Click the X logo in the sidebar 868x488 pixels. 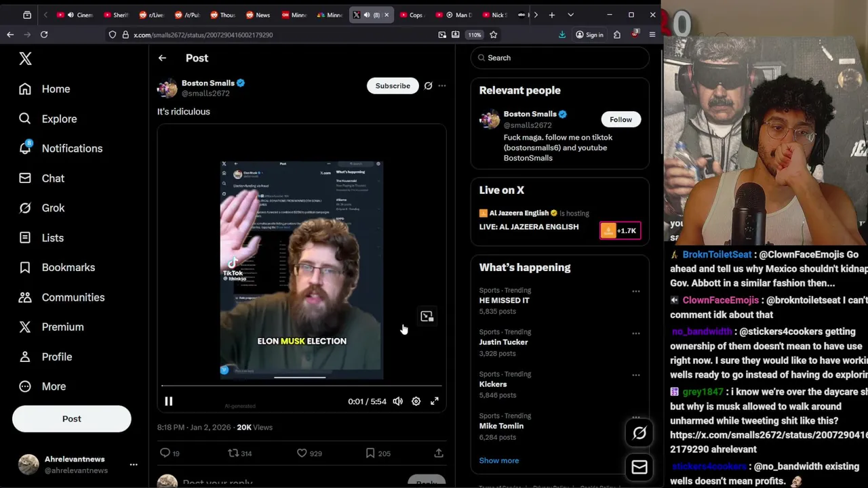point(25,59)
